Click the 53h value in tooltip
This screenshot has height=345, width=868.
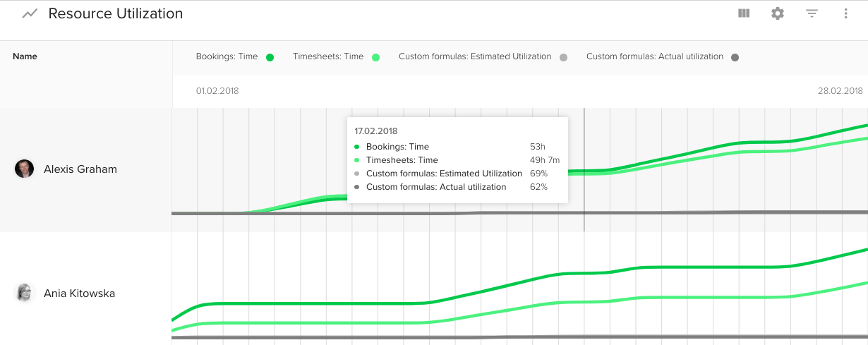point(538,147)
